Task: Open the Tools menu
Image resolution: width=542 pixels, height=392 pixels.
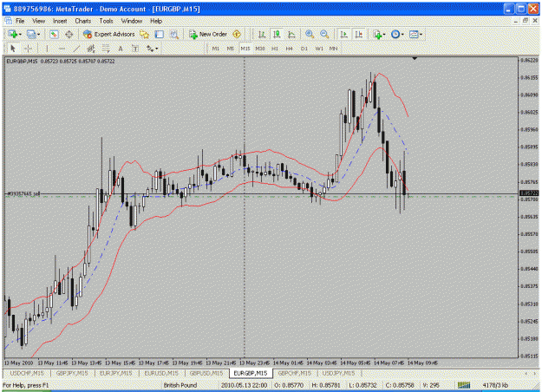Action: 106,21
